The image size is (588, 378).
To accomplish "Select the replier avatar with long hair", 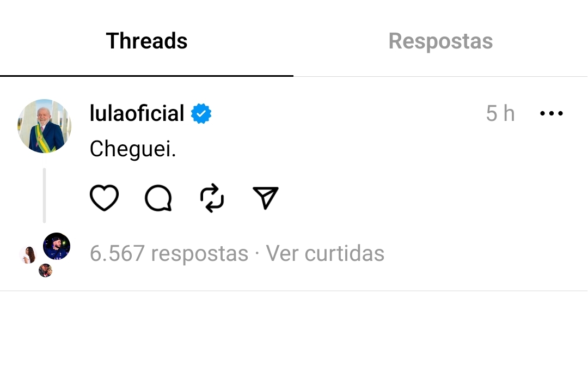I will [28, 255].
